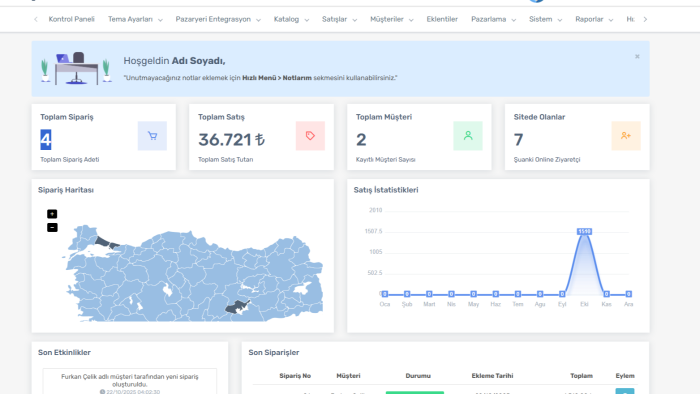Click Toplam Satış Tutarı caption

[x=225, y=159]
